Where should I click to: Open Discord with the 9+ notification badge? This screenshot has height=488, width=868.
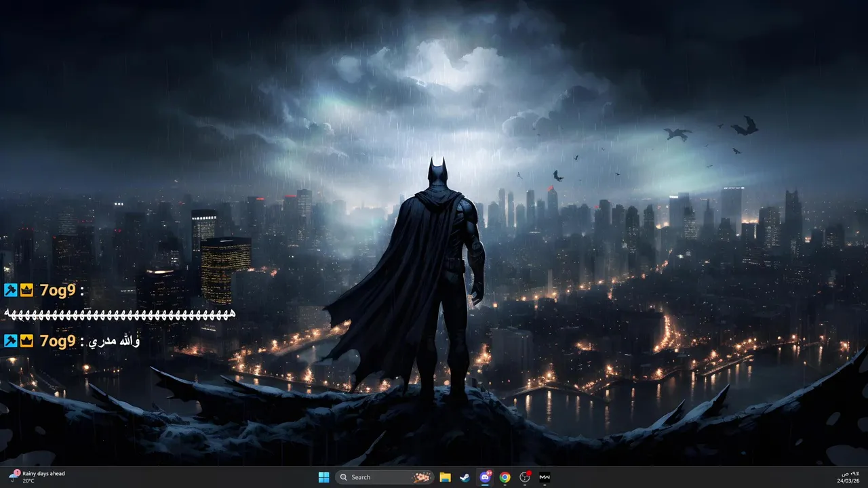(485, 477)
